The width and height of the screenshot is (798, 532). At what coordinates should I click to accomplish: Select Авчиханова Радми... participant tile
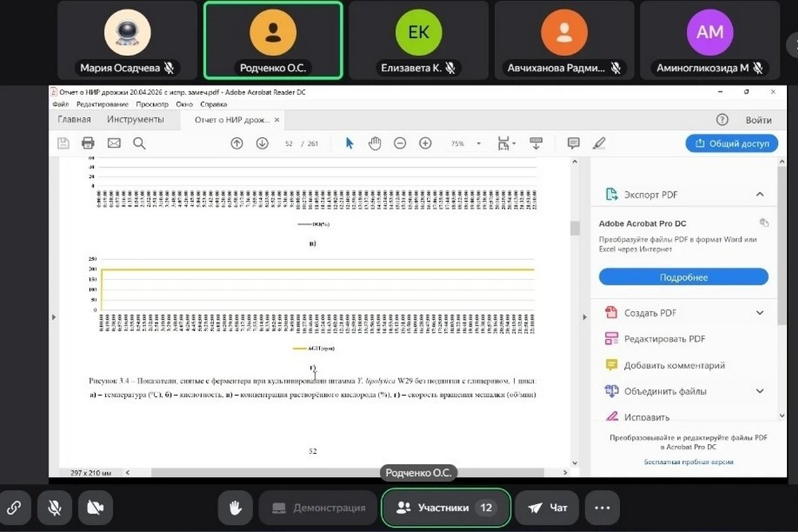(x=564, y=40)
